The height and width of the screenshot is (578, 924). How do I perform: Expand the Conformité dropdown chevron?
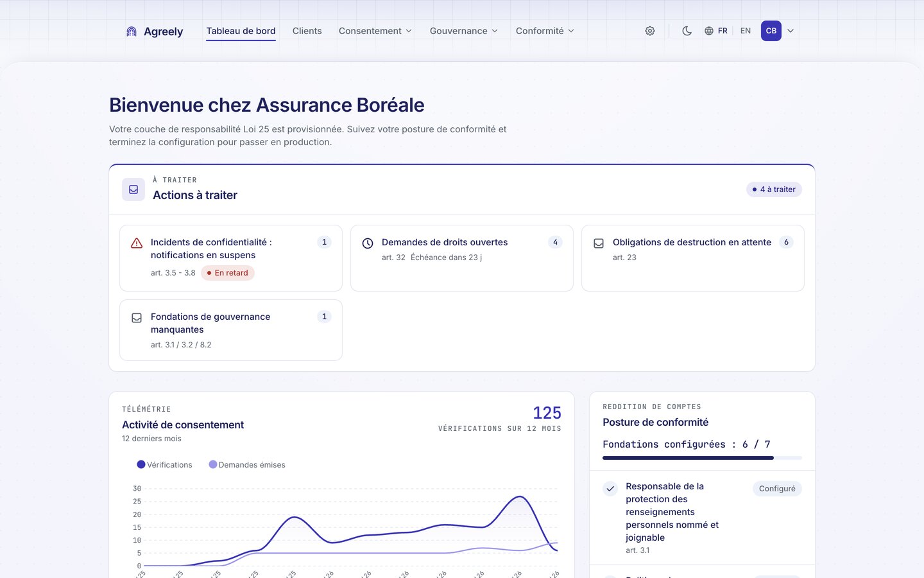tap(571, 31)
